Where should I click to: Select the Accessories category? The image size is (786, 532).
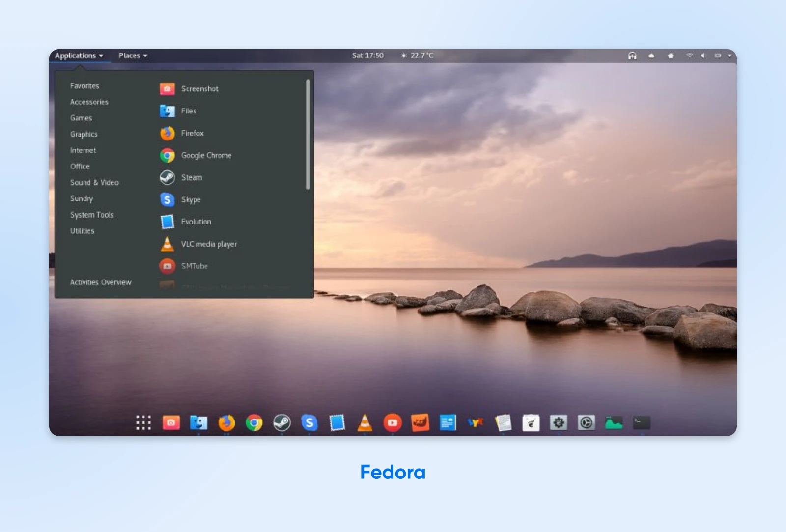pos(89,102)
